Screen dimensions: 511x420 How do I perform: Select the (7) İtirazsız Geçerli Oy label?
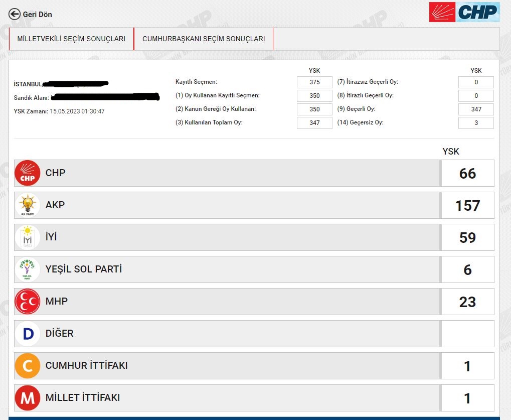[368, 82]
